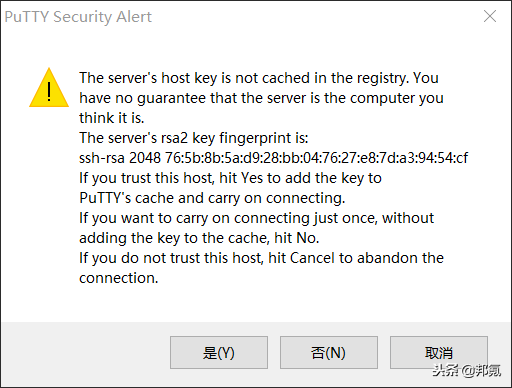Viewport: 512px width, 388px height.
Task: Click the 'think it is.' text line
Action: (112, 118)
